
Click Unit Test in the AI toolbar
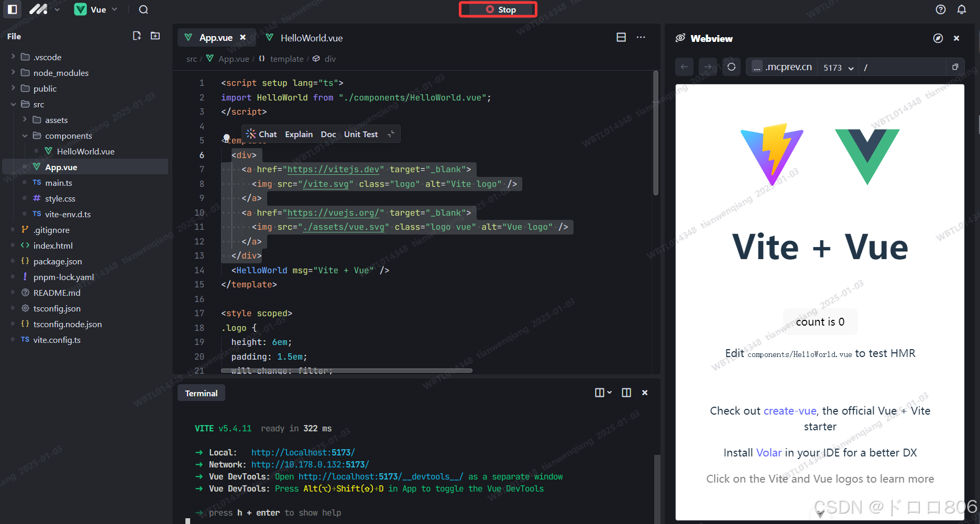[361, 134]
